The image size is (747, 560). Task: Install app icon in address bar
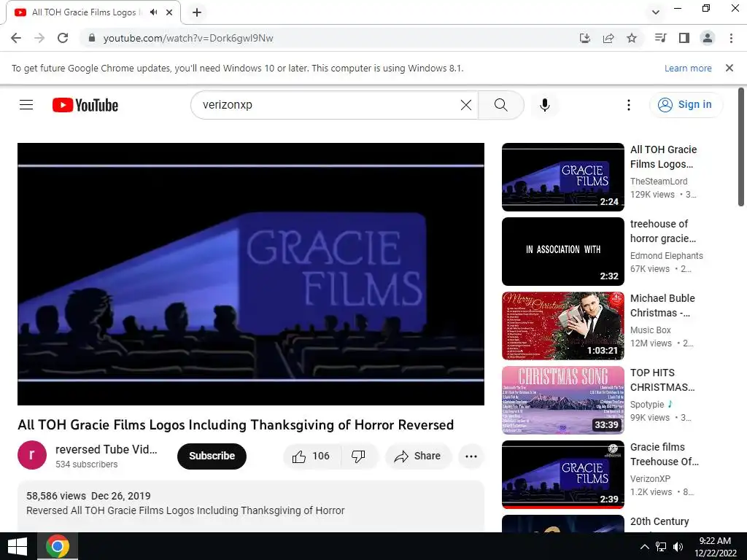585,38
